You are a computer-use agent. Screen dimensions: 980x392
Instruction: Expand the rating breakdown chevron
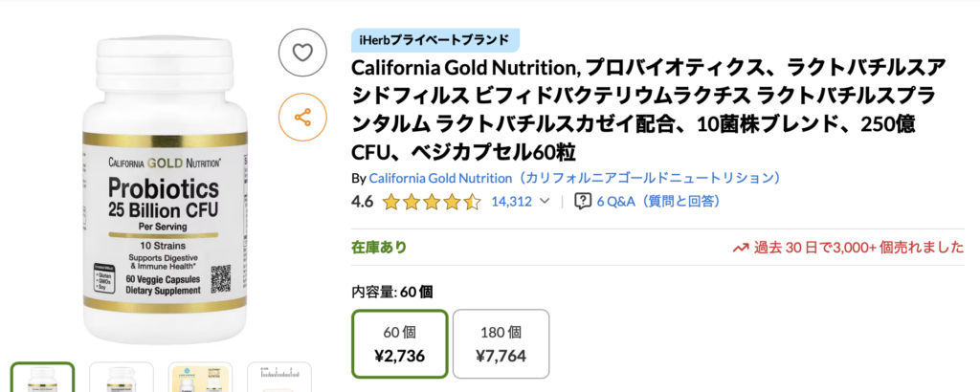pos(546,202)
